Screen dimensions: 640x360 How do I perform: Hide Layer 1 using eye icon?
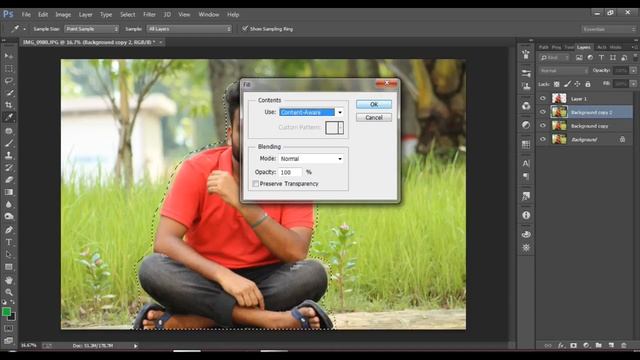[x=543, y=98]
